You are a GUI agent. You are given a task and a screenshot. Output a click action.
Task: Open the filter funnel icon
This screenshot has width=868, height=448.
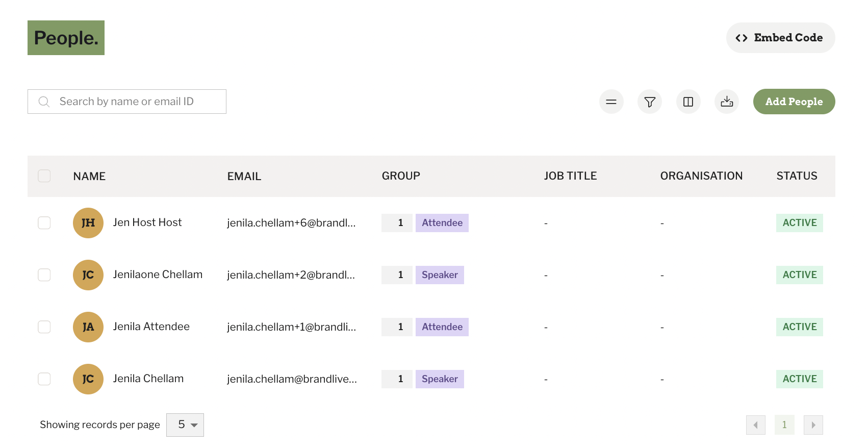tap(650, 102)
